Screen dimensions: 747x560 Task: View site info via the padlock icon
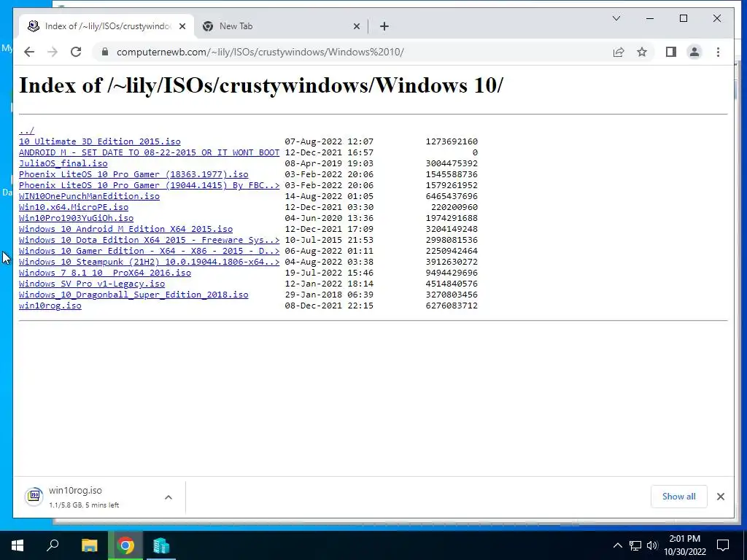(105, 52)
